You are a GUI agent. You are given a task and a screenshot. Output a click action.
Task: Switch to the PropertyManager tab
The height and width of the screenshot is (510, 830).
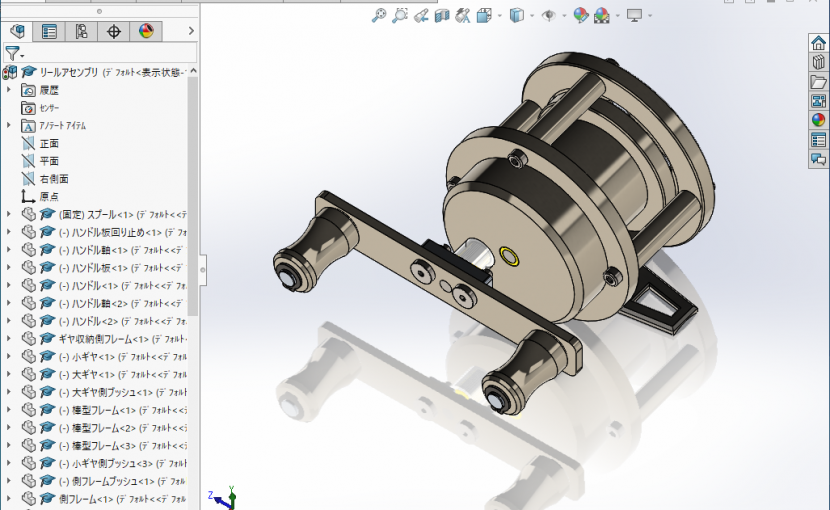click(49, 32)
